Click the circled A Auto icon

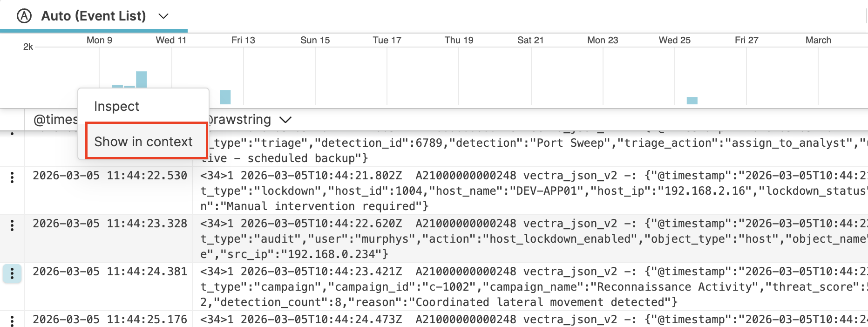click(x=24, y=16)
